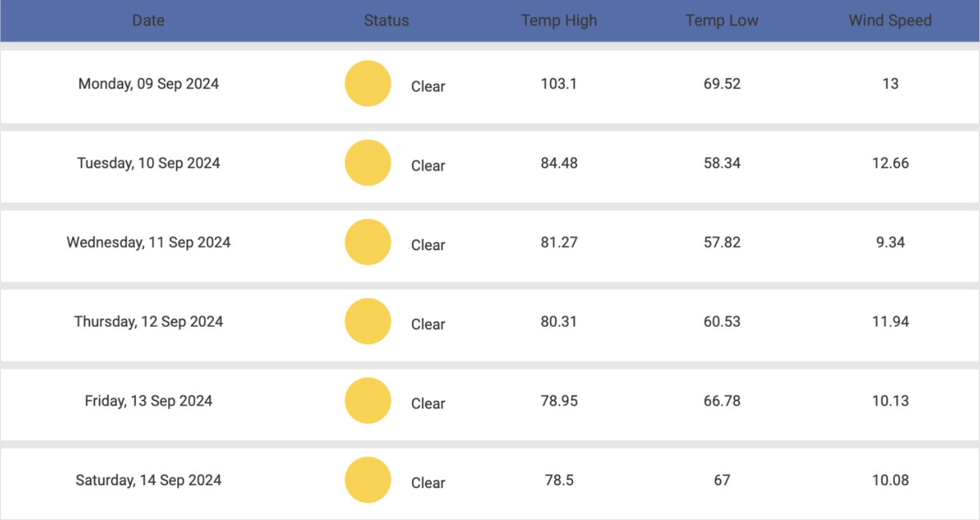Screen dimensions: 980x520
Task: Select the 11.94 wind speed value
Action: point(890,322)
